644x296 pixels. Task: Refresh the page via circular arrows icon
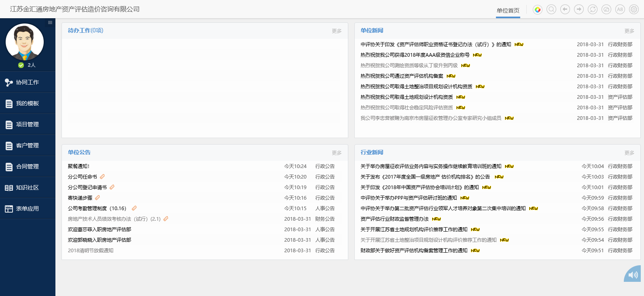[x=593, y=10]
